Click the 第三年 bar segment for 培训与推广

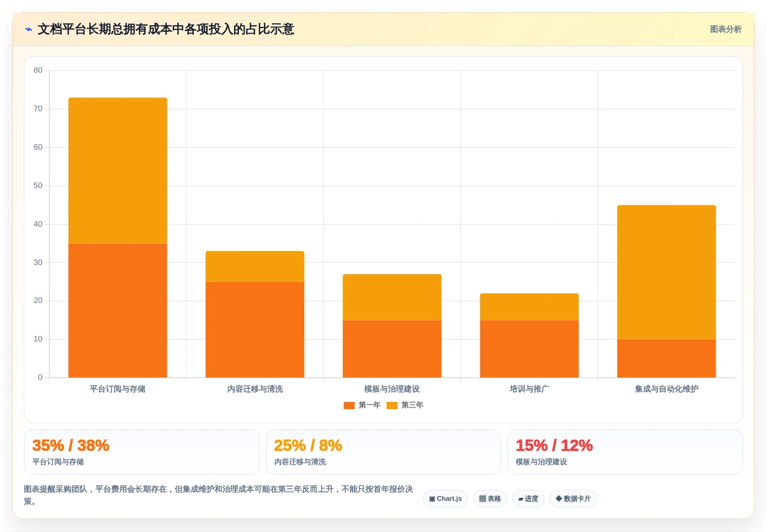[529, 307]
